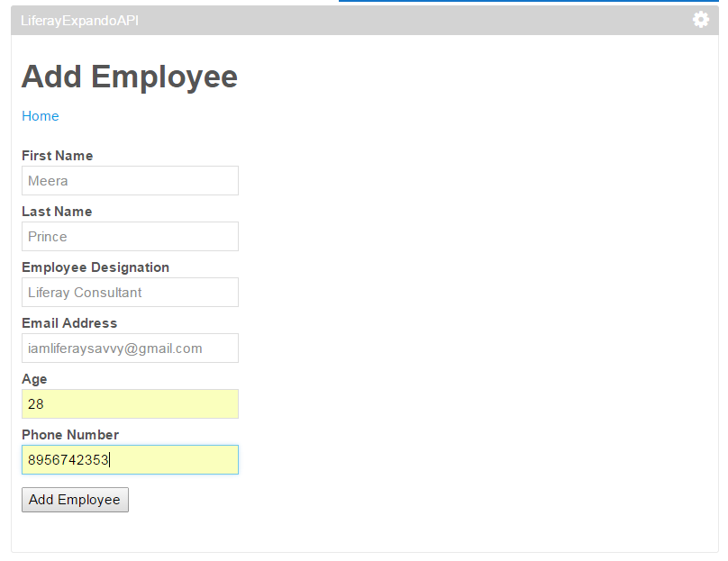Open the portlet options gear icon
The image size is (728, 561).
[700, 20]
